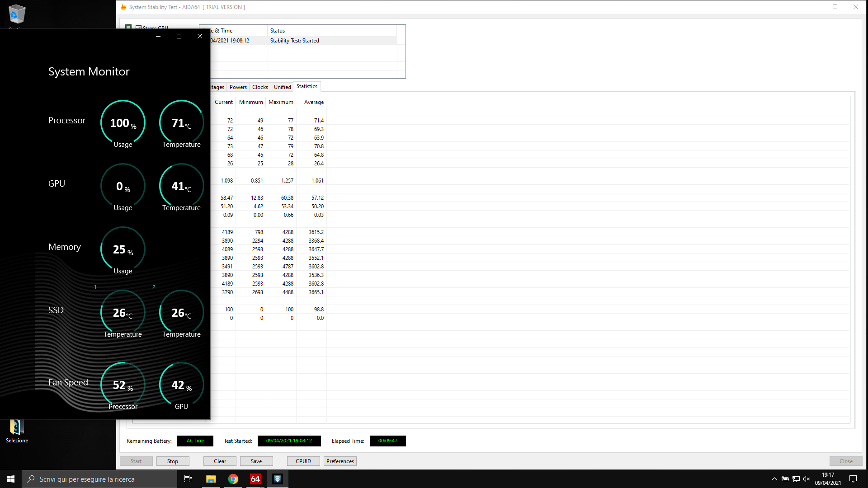Click the disabled Start button
This screenshot has width=868, height=488.
pos(136,461)
